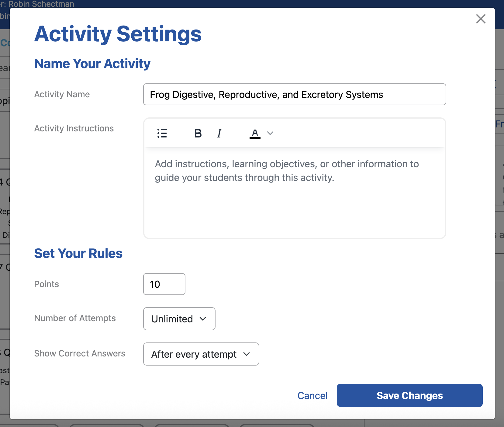
Task: Save Changes to the activity
Action: coord(409,395)
